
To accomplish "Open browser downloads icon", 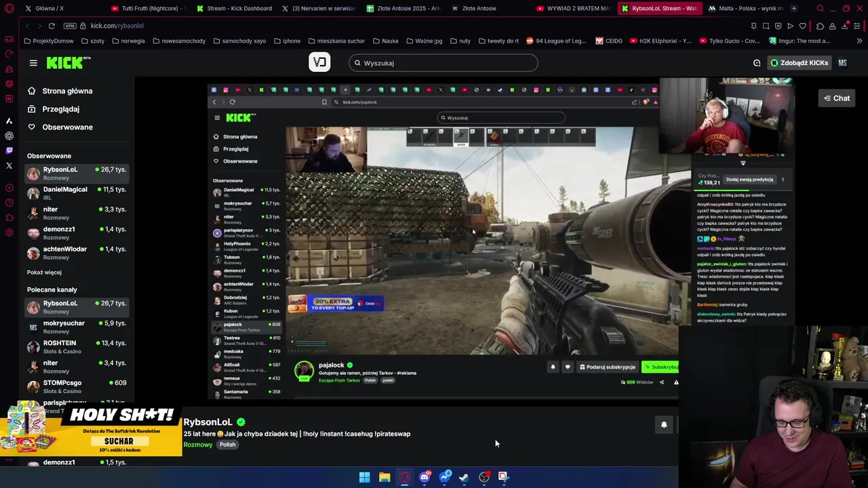I will [x=845, y=26].
